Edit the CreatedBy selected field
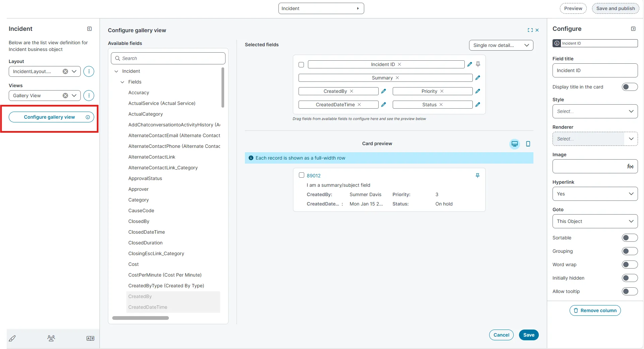The height and width of the screenshot is (349, 644). pyautogui.click(x=384, y=91)
